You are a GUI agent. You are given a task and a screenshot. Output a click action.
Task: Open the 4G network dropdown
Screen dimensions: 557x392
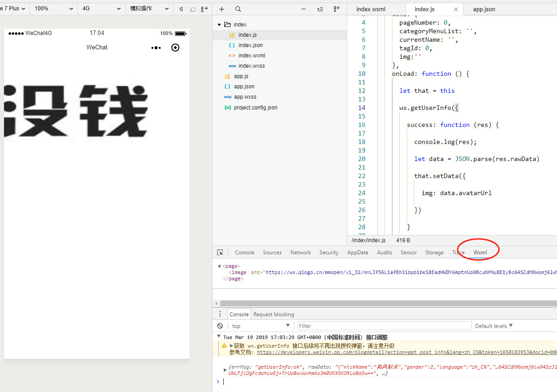(102, 9)
